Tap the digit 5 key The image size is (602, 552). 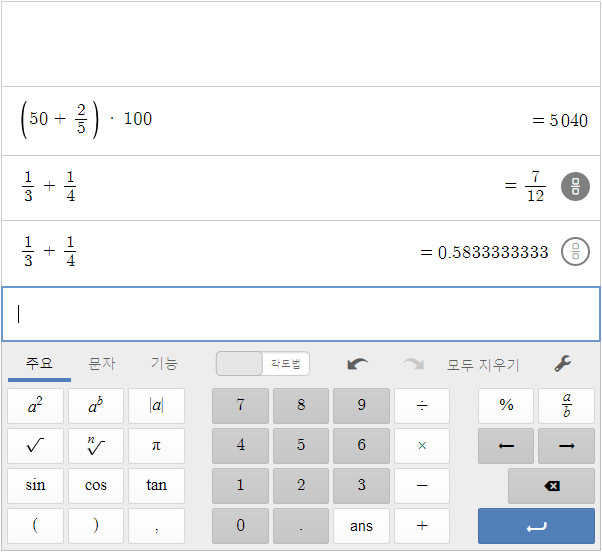[x=301, y=446]
